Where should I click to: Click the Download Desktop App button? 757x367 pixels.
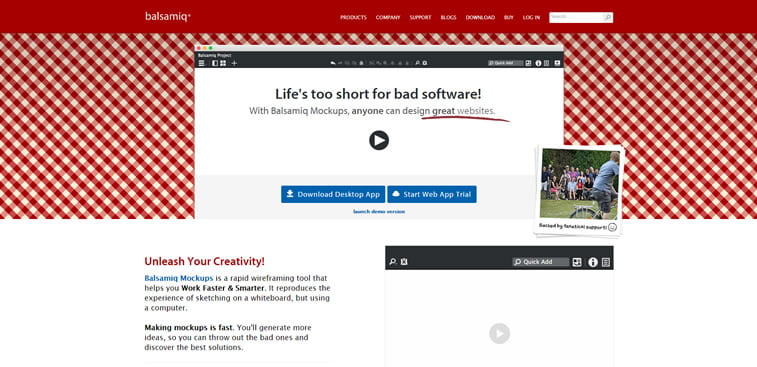click(333, 194)
